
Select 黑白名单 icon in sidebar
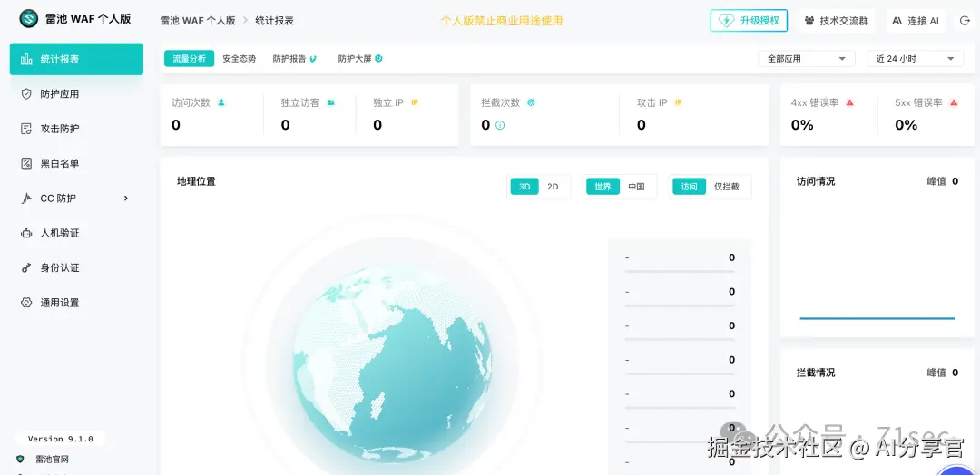(x=26, y=163)
